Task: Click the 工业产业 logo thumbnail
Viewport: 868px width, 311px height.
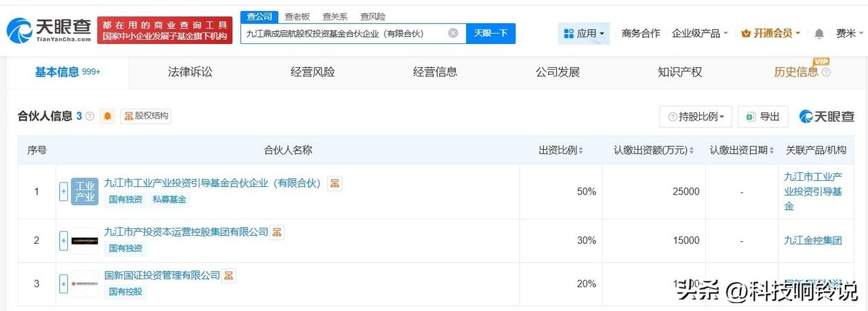Action: (85, 192)
